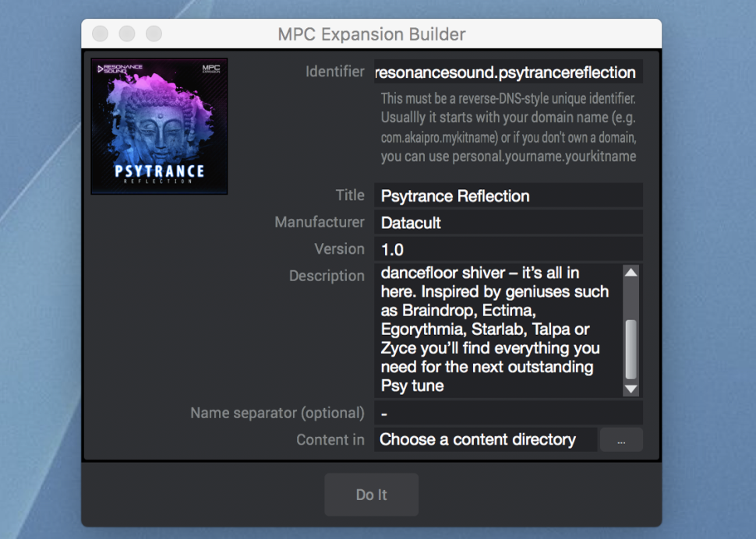Click the zoom window button
756x539 pixels.
154,33
